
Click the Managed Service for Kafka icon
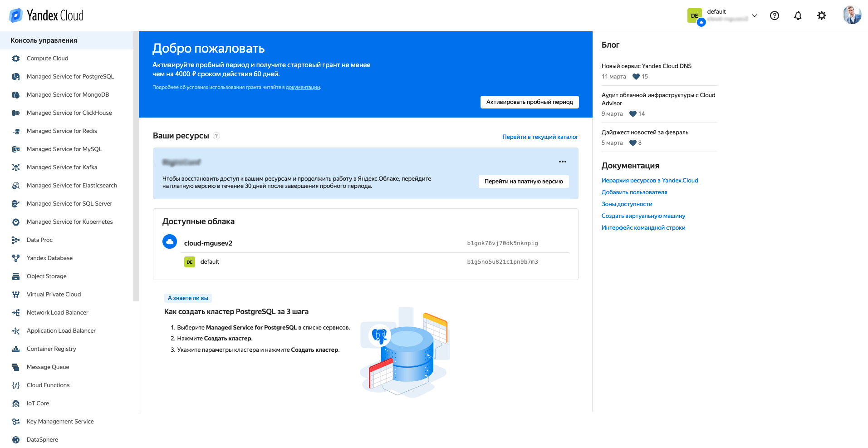(16, 167)
